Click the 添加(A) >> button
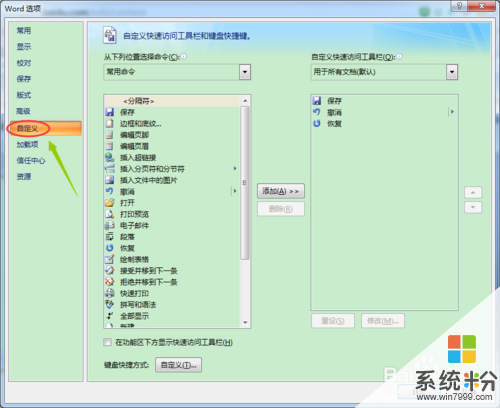 (281, 191)
